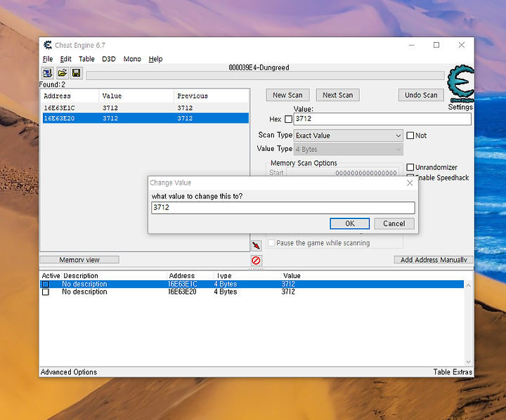Select 16E63E1C entry in address table
The height and width of the screenshot is (420, 506).
tap(252, 284)
